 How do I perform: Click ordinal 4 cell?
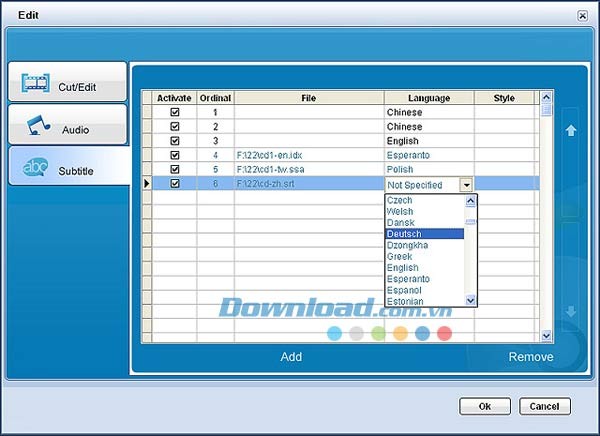click(x=215, y=155)
